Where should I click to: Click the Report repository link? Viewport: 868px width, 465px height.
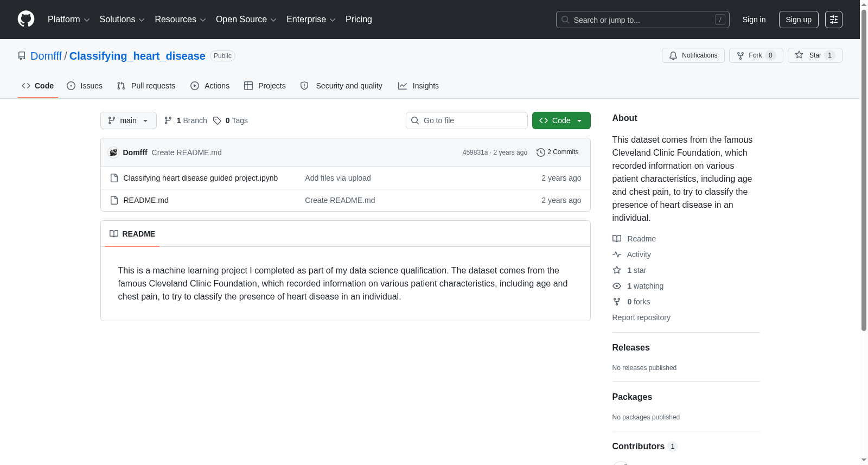click(641, 317)
